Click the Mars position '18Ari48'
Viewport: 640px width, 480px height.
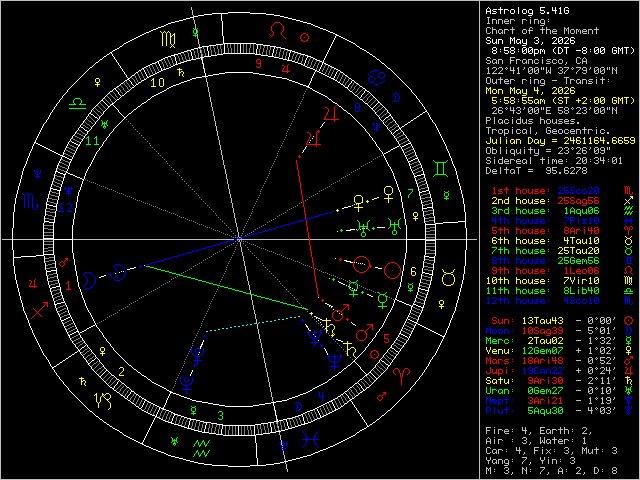pyautogui.click(x=542, y=361)
